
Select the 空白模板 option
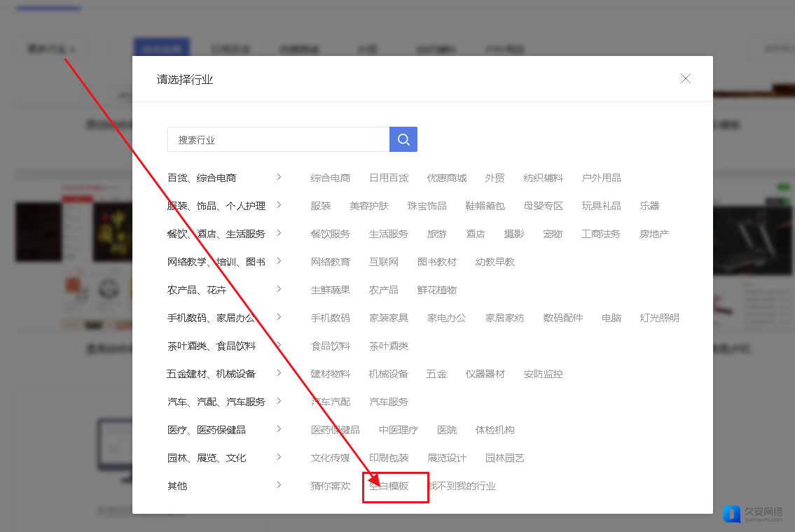pos(389,486)
